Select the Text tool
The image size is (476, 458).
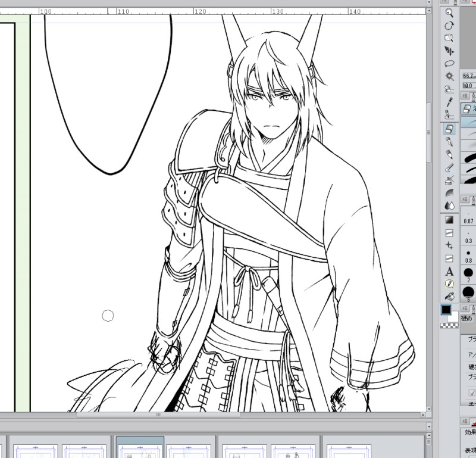[449, 272]
